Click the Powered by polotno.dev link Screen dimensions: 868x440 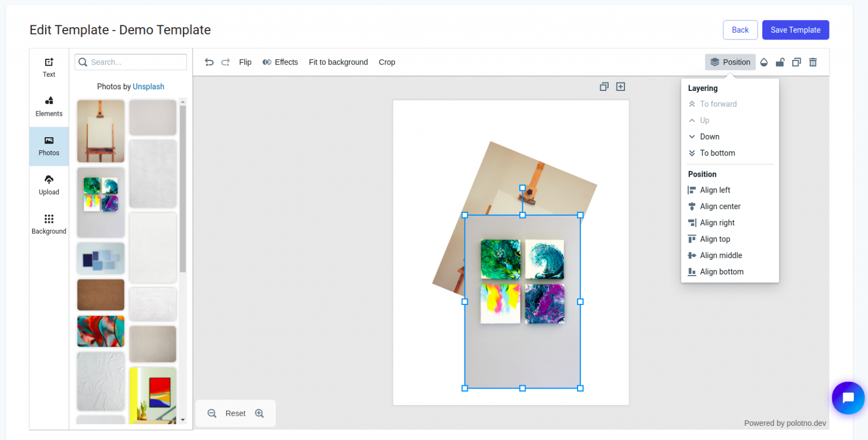(x=785, y=423)
